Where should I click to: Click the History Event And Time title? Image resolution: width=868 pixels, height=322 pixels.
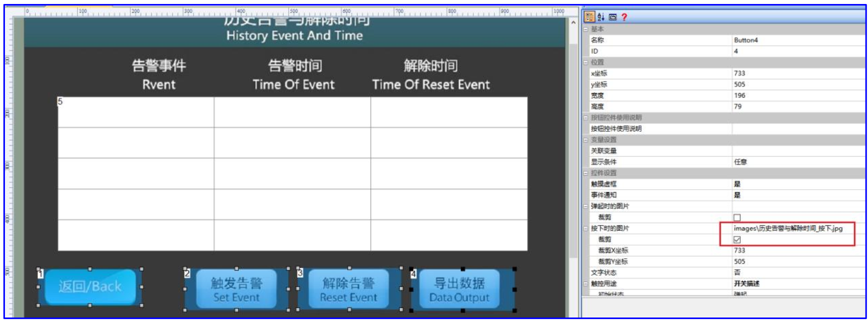tap(295, 35)
